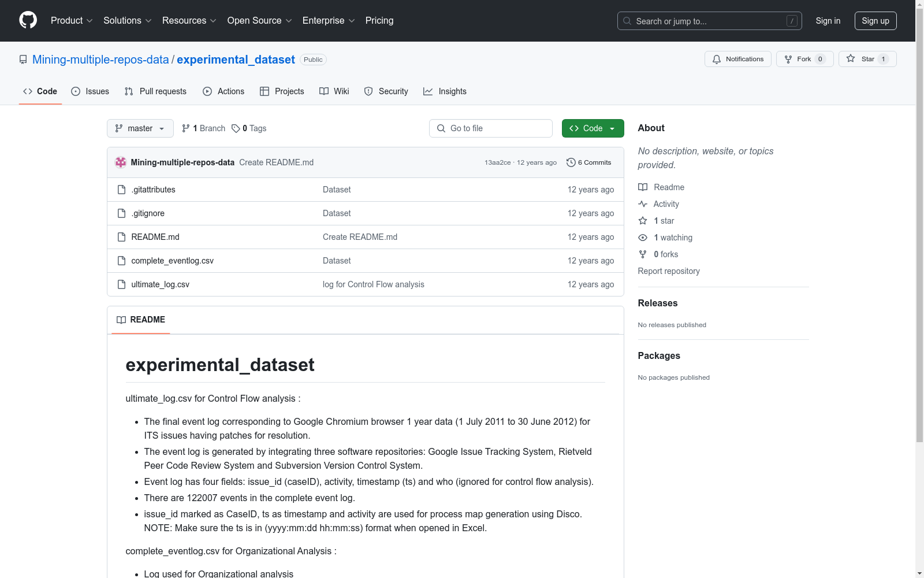Open the Security tab
Viewport: 924px width, 578px height.
(x=386, y=91)
